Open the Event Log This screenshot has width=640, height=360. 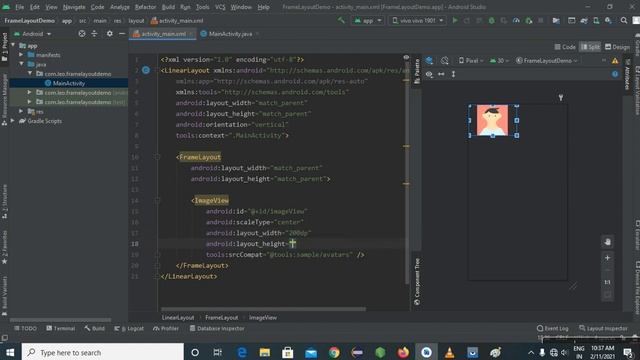point(553,328)
